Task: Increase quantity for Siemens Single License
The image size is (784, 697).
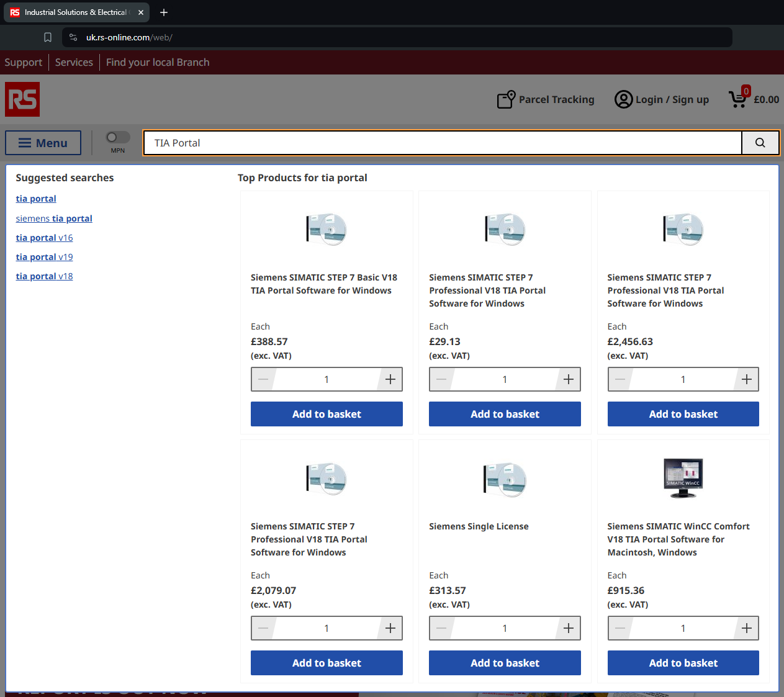Action: pos(568,628)
